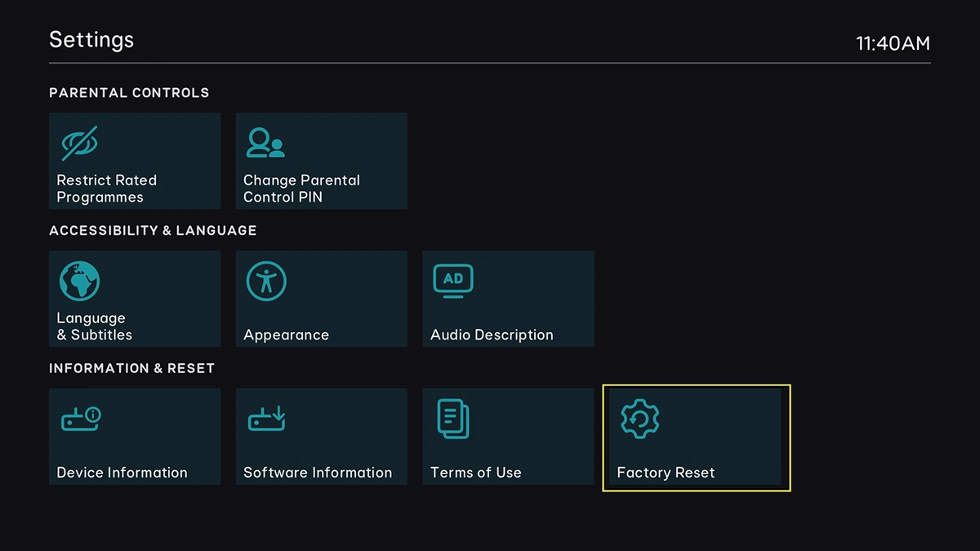
Task: Choose the Appearance text label
Action: pyautogui.click(x=286, y=335)
